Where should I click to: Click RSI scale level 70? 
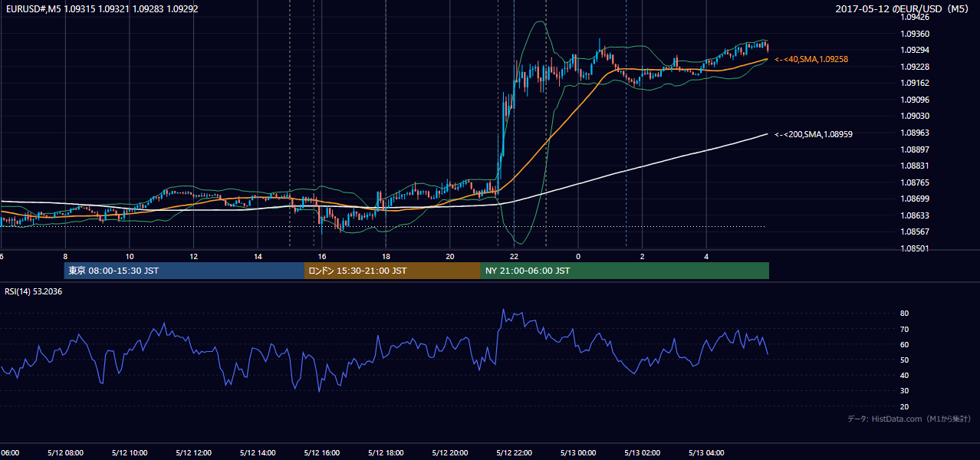pos(905,329)
